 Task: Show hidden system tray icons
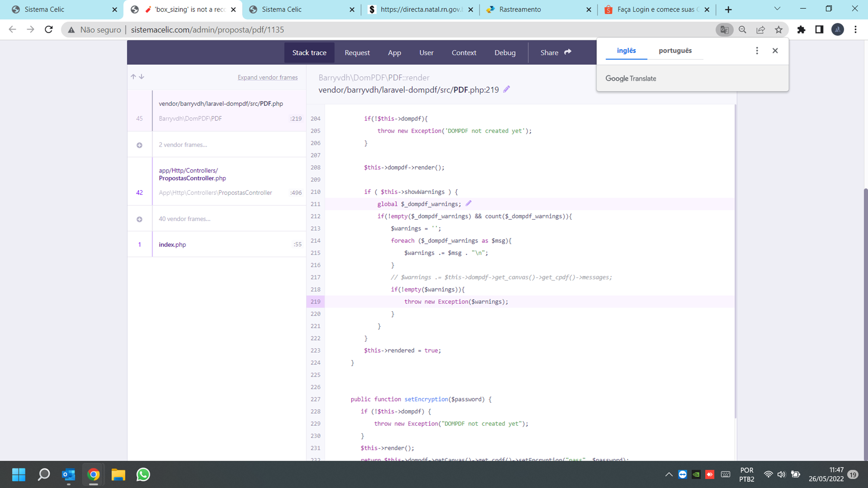point(669,475)
